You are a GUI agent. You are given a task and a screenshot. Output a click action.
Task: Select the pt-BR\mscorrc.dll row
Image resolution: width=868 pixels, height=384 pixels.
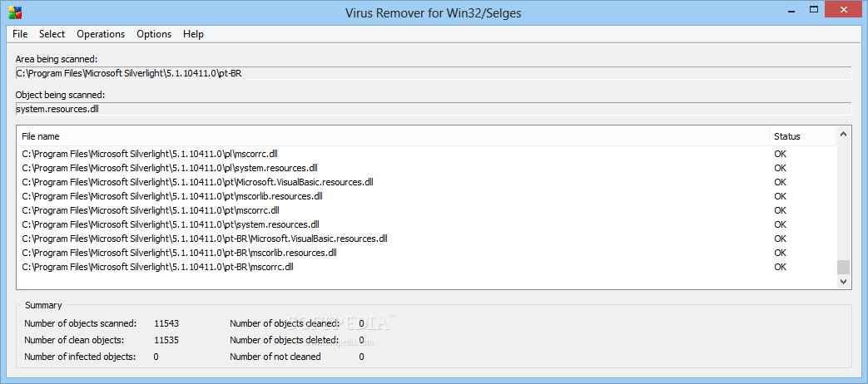click(x=426, y=267)
